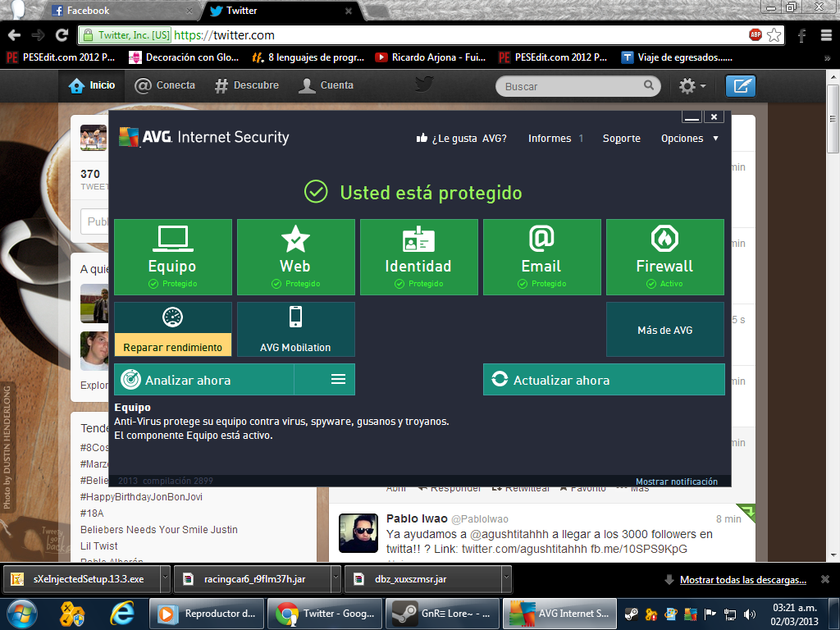Click the Analizar ahora scan button
This screenshot has height=630, width=840.
coord(204,379)
